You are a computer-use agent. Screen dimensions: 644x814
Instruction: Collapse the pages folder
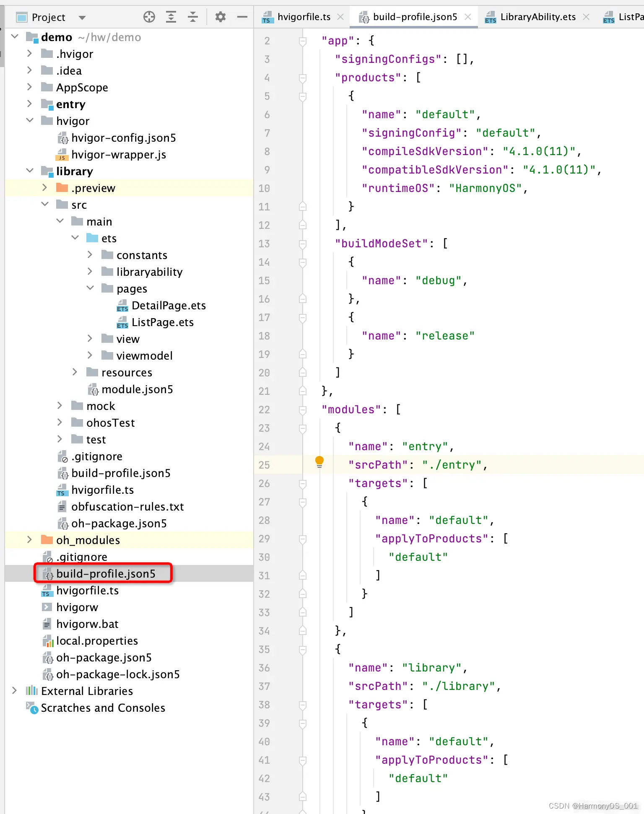[x=90, y=288]
